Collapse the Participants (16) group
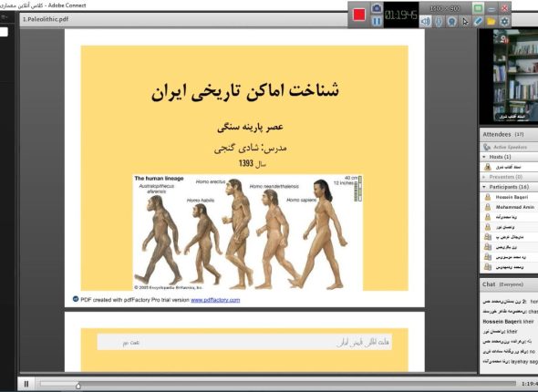 (x=484, y=187)
